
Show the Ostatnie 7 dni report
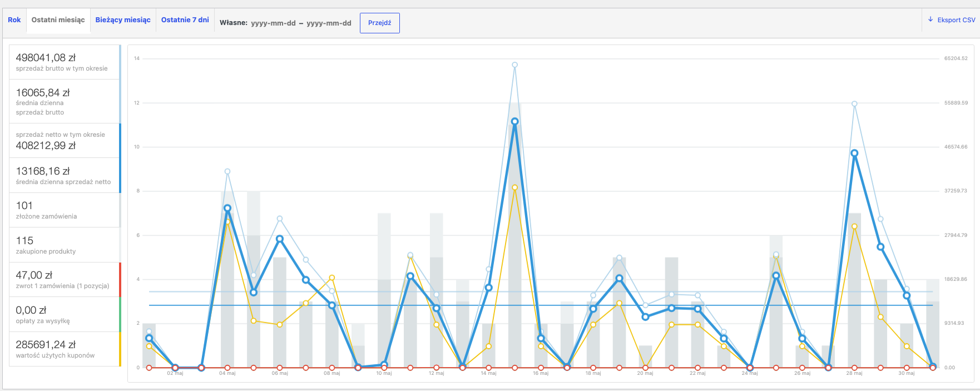pyautogui.click(x=185, y=20)
